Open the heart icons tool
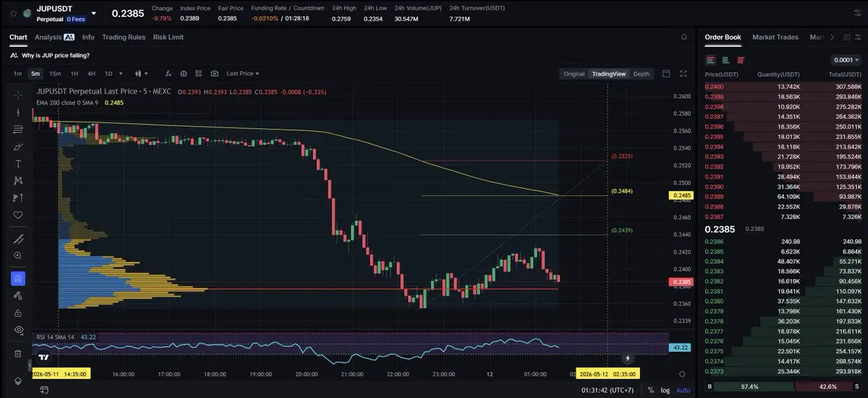868x398 pixels. tap(18, 215)
